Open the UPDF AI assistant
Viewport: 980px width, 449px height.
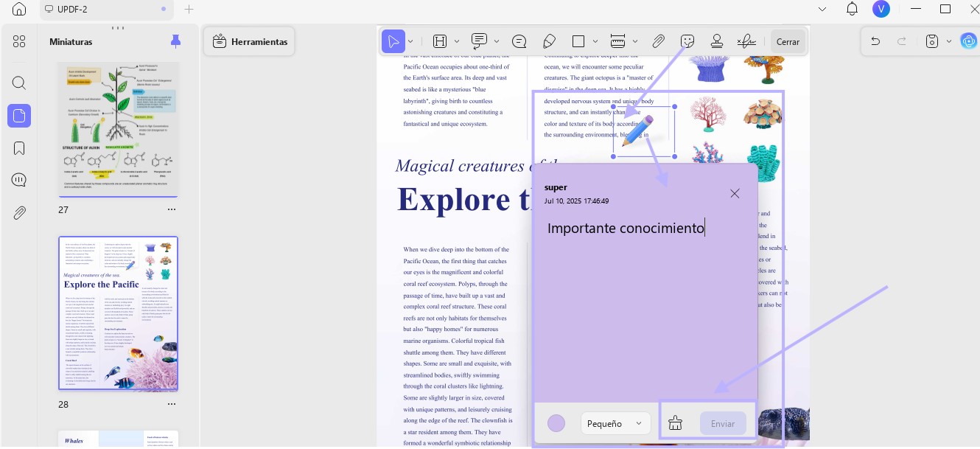click(969, 41)
